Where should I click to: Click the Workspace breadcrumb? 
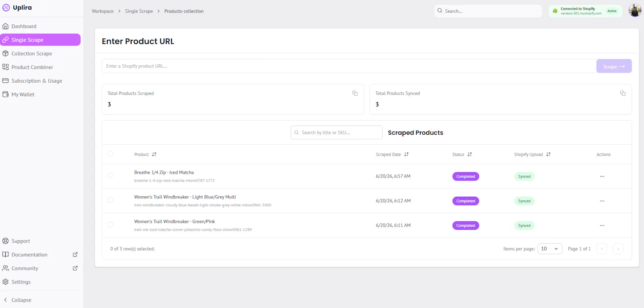103,11
